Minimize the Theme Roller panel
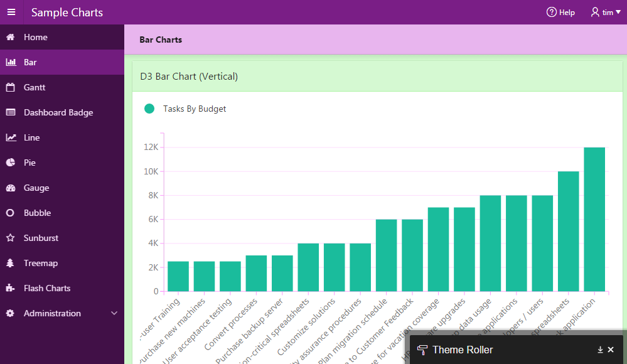Screen dimensions: 627x364 [x=600, y=350]
